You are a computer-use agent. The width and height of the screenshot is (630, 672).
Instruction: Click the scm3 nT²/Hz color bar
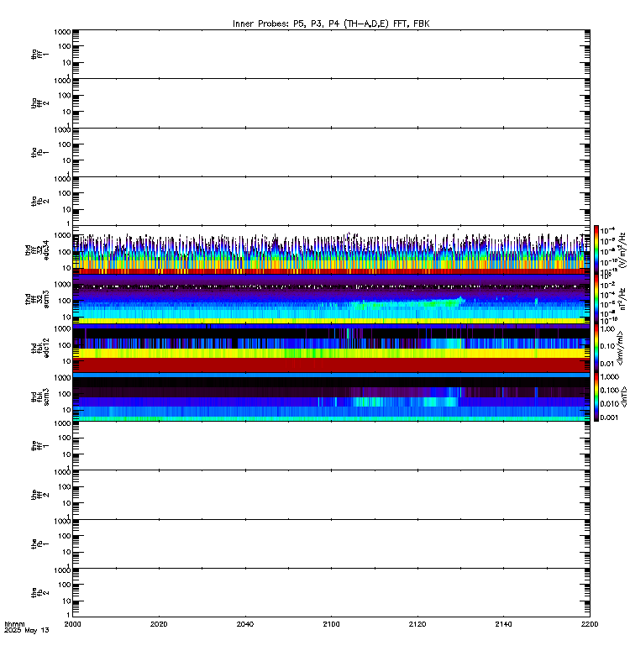[596, 299]
